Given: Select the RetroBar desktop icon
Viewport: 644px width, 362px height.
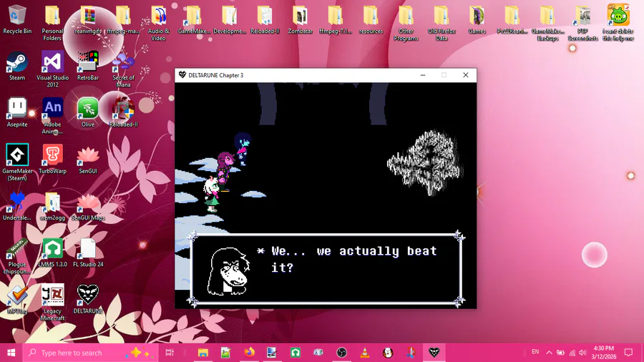Looking at the screenshot, I should tap(87, 66).
